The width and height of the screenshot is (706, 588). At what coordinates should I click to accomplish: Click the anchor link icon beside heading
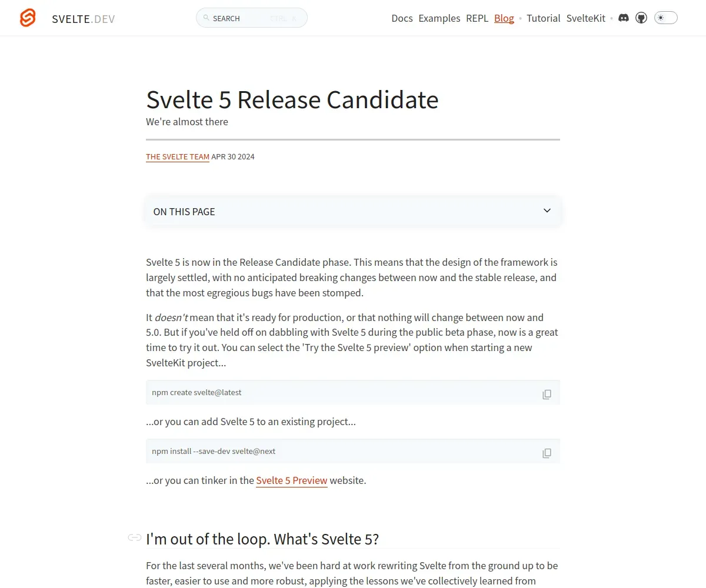pos(135,537)
